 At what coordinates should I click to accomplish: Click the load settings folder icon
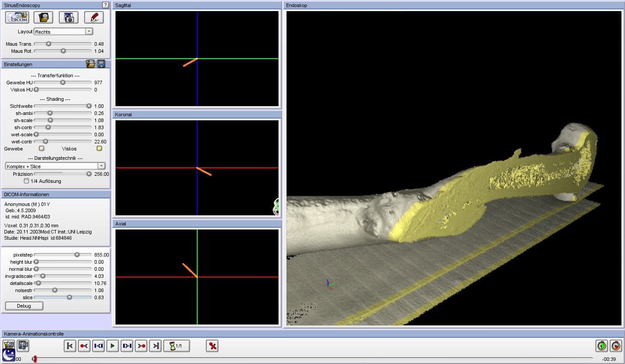click(x=91, y=64)
